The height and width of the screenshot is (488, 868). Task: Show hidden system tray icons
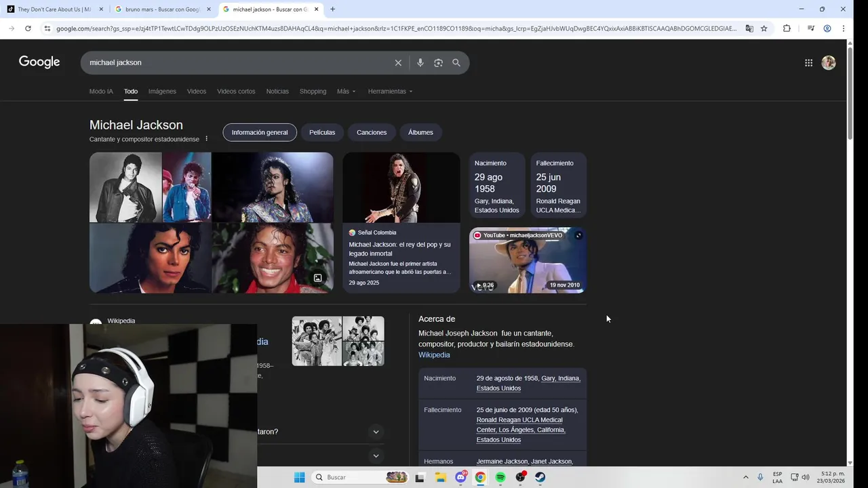pyautogui.click(x=746, y=477)
